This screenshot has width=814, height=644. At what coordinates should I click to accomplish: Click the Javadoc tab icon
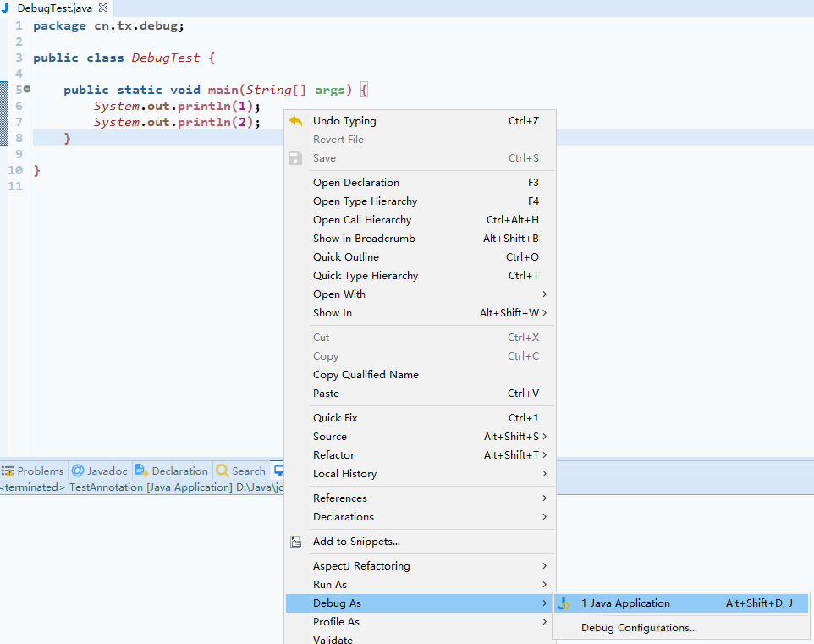[x=78, y=471]
